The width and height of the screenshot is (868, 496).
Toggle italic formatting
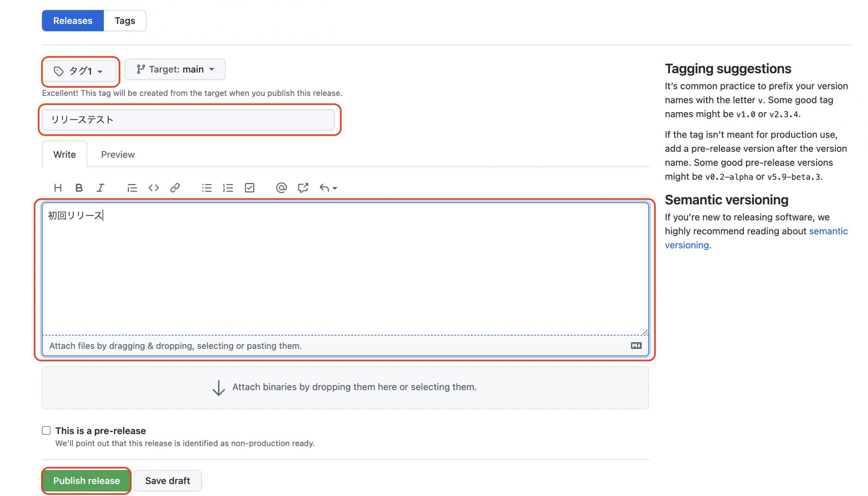coord(100,188)
